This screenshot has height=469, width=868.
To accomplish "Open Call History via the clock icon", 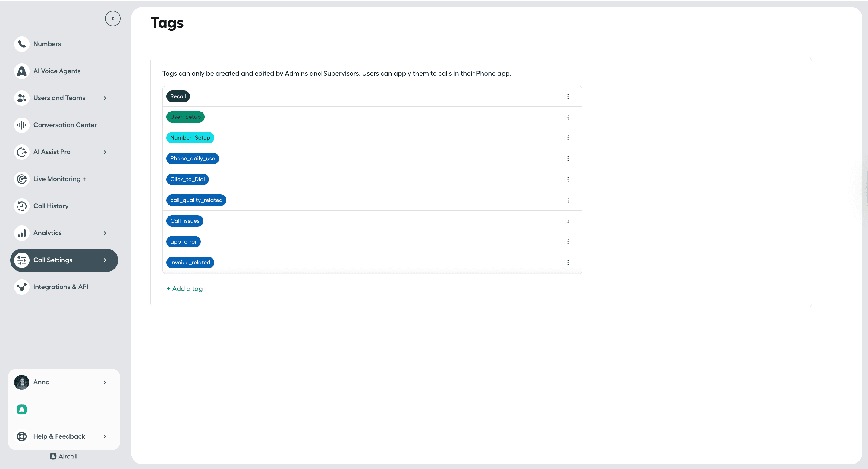I will [x=22, y=206].
